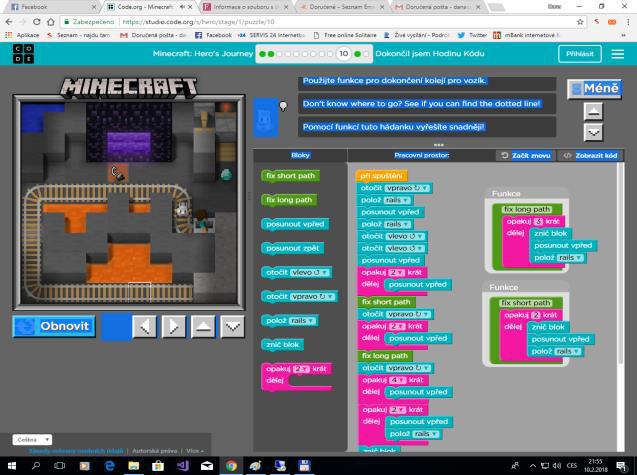The height and width of the screenshot is (475, 637).
Task: Open the Microsoft Store taskbar icon
Action: 158,466
